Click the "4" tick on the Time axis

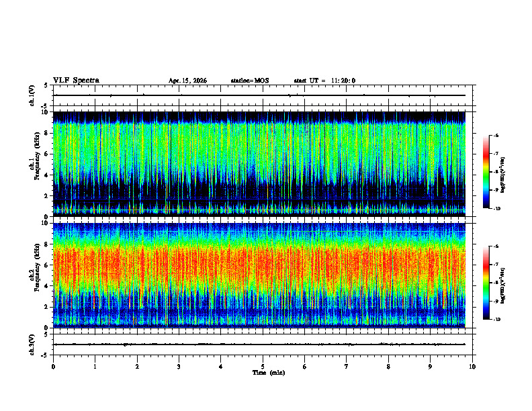pos(220,367)
